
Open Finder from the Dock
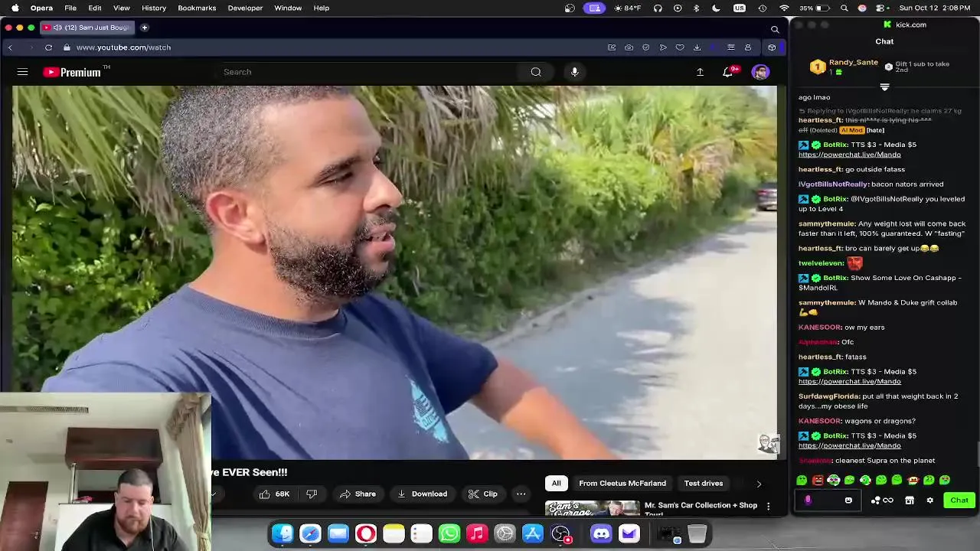coord(283,533)
